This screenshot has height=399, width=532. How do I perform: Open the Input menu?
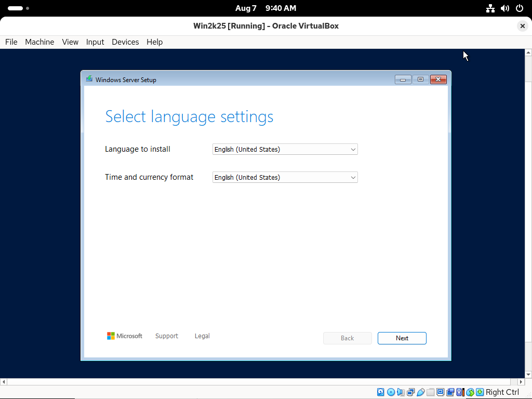(x=95, y=42)
